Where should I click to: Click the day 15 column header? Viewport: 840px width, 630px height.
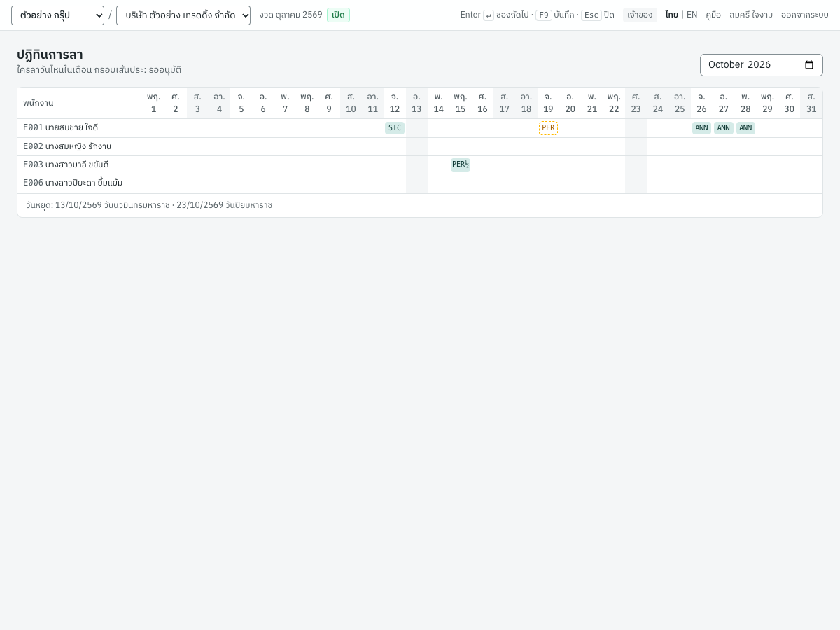tap(461, 103)
